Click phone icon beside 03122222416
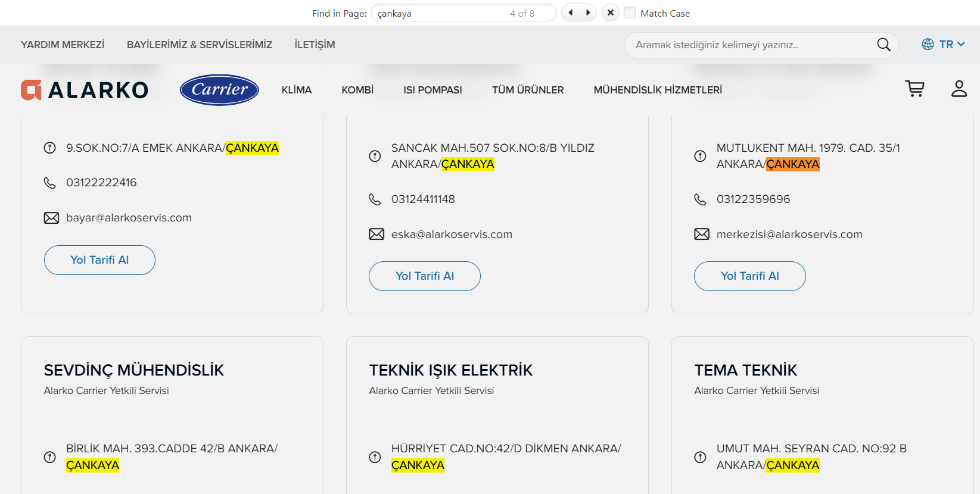The image size is (980, 494). click(x=50, y=183)
